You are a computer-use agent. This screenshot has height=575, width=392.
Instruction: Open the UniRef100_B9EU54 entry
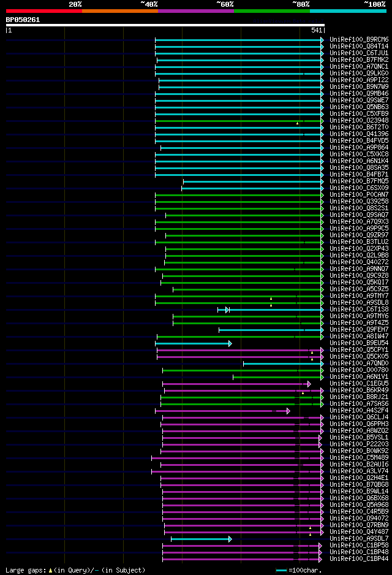[359, 343]
